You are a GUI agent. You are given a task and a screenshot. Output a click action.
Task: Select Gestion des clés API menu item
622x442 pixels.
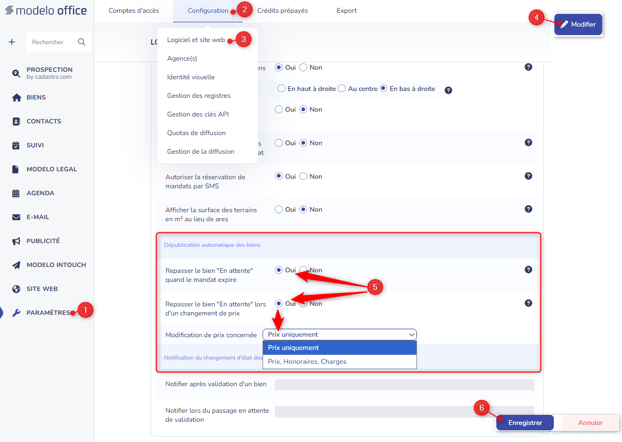pos(198,114)
